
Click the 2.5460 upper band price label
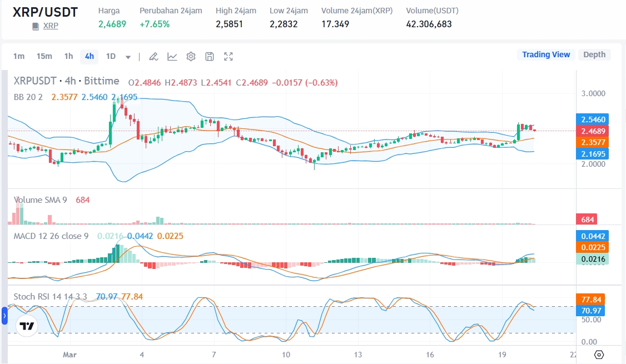point(593,119)
